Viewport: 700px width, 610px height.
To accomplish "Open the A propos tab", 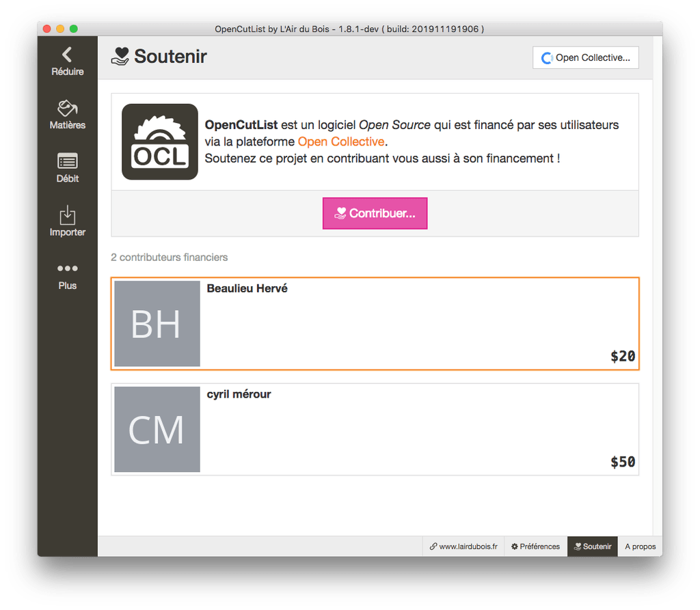I will (x=640, y=546).
